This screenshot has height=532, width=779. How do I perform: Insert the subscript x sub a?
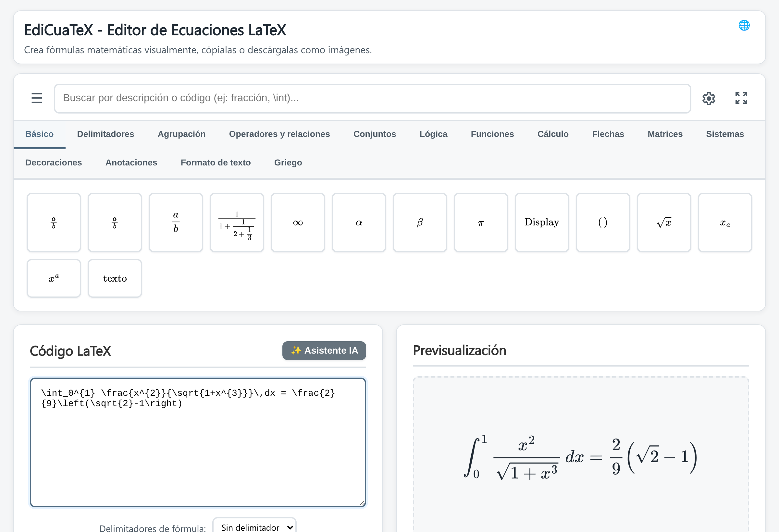point(725,223)
